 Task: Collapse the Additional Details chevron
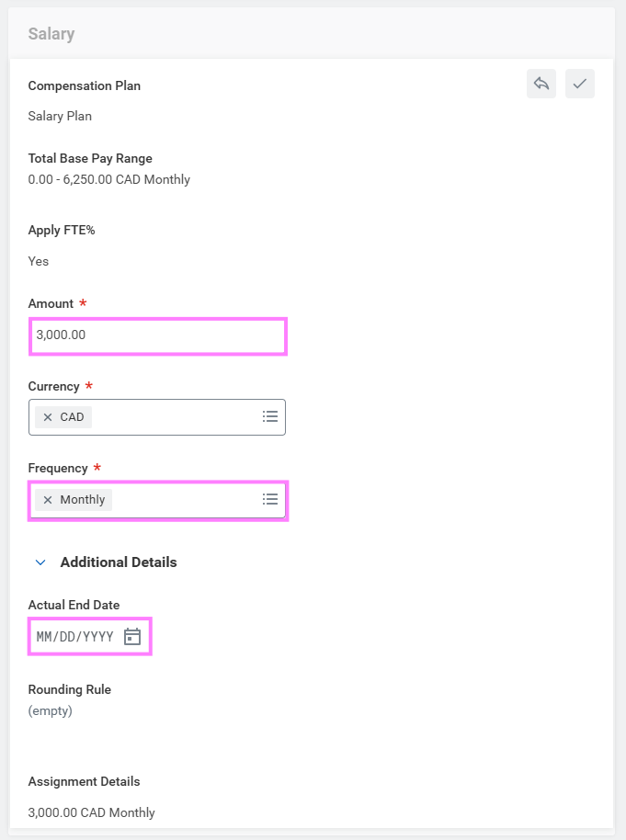[40, 562]
